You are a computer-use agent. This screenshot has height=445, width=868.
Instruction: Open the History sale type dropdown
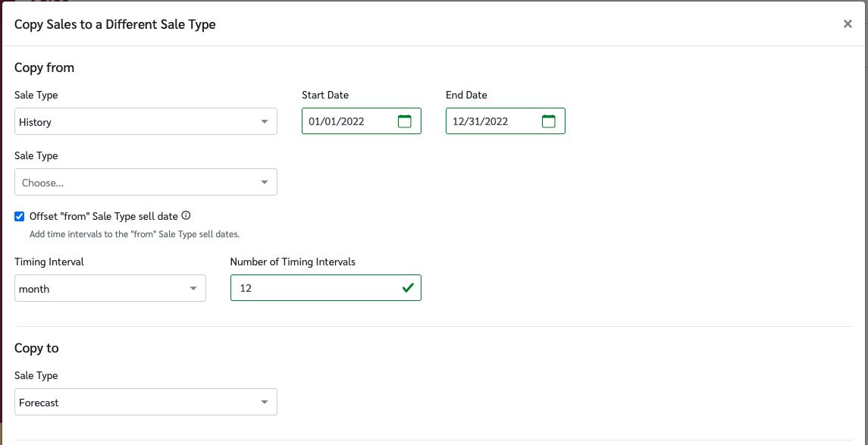click(x=136, y=121)
